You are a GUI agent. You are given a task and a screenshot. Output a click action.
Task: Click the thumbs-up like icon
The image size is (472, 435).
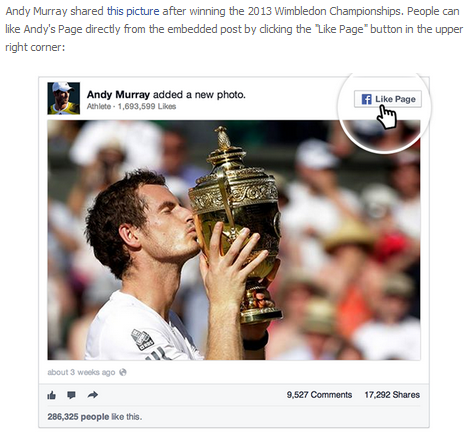51,395
